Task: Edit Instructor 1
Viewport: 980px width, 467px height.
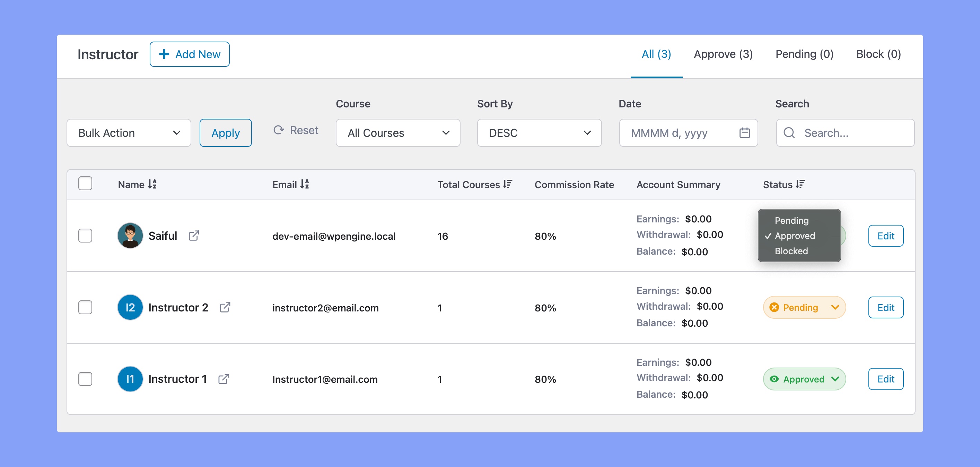Action: 886,379
